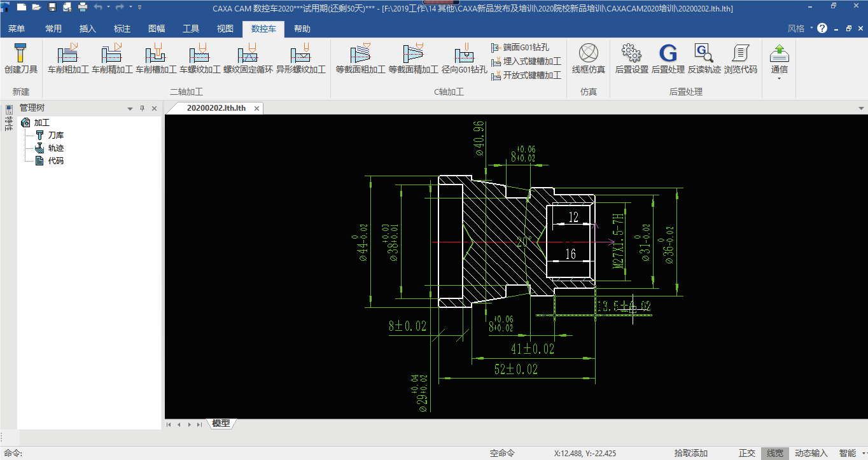Toggle 线宽 line width display
The image size is (868, 460).
click(774, 454)
